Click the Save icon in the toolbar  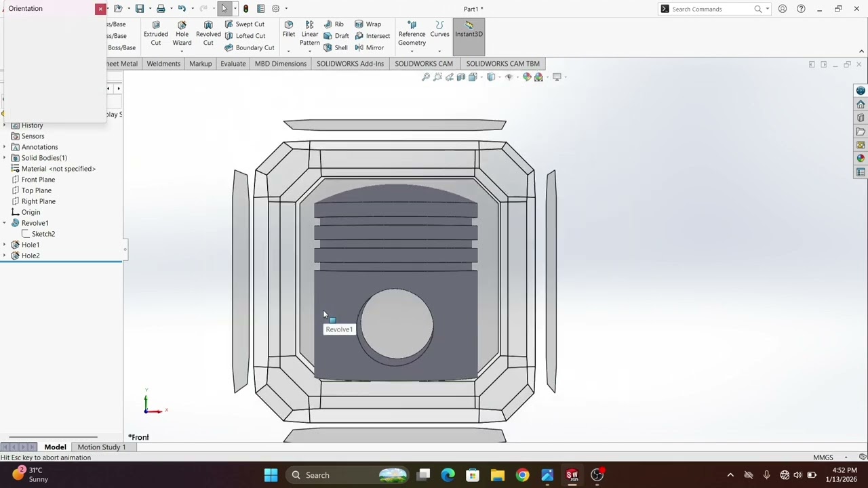140,9
